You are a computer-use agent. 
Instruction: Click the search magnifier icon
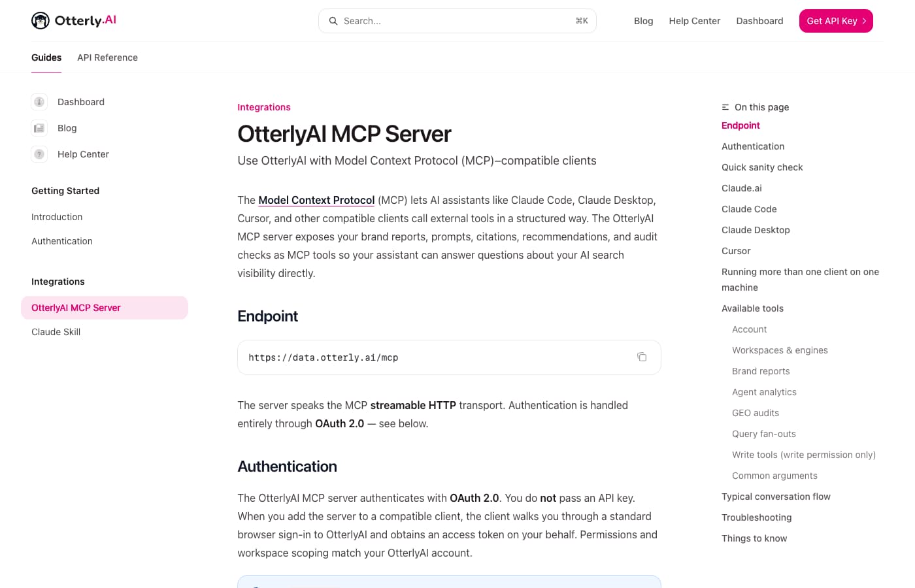click(333, 21)
